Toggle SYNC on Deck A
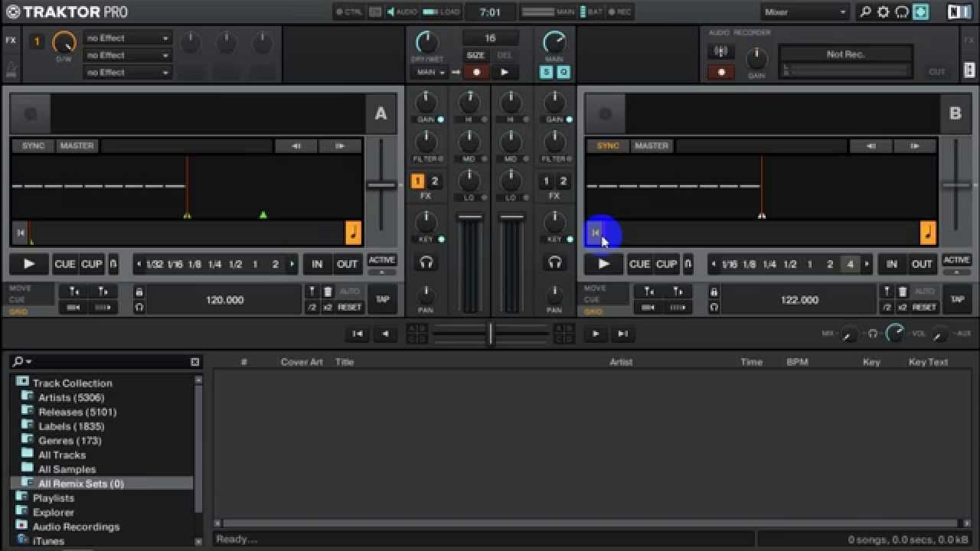Screen dimensions: 980x551 click(x=33, y=145)
